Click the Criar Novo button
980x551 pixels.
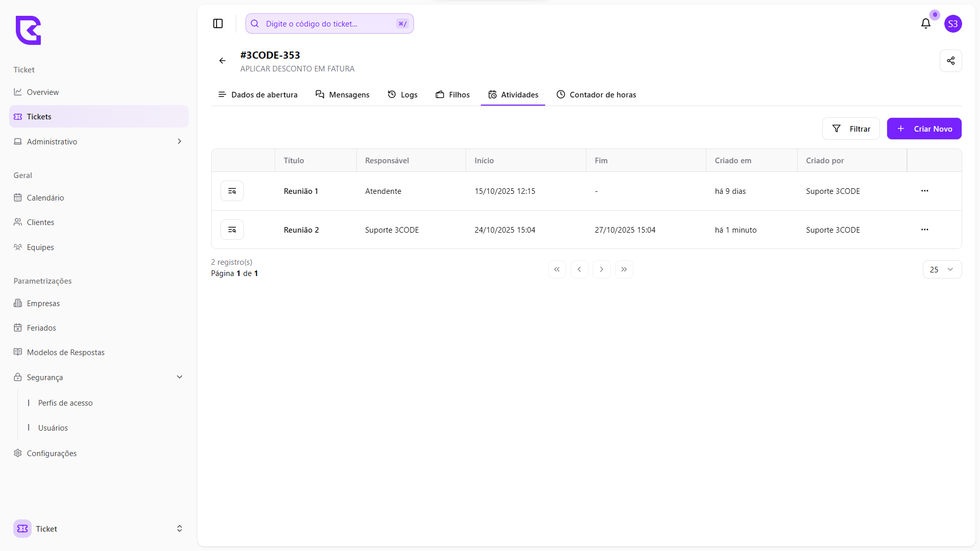pos(924,129)
